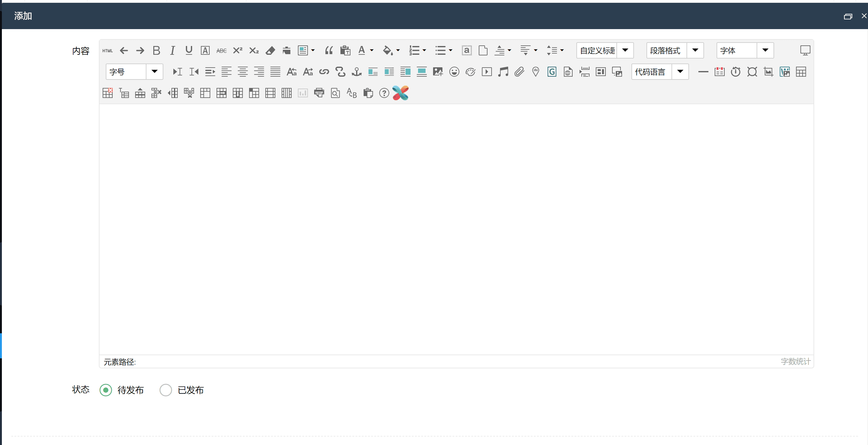Open the emoticon picker

[454, 72]
